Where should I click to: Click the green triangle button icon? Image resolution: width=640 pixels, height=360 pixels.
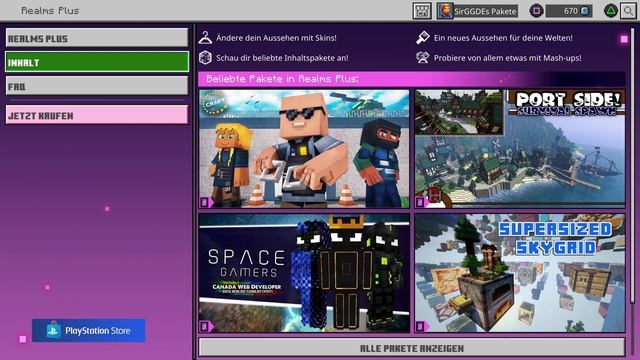click(x=610, y=11)
